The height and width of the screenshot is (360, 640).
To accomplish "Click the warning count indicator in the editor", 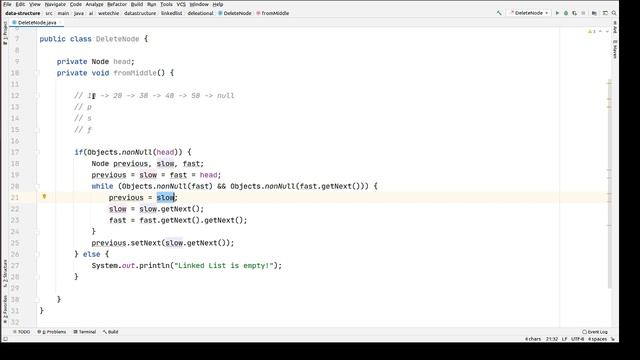I will (591, 31).
